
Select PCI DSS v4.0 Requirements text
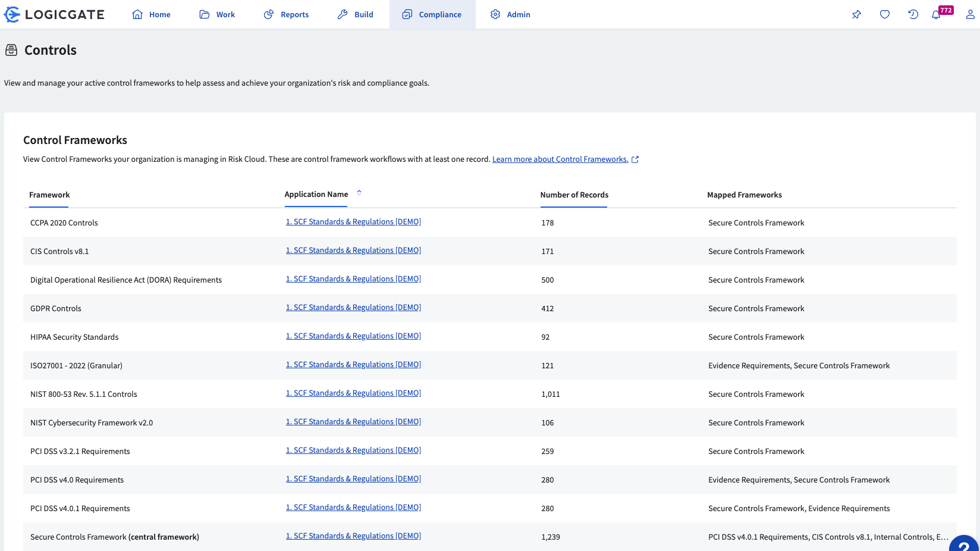(77, 480)
